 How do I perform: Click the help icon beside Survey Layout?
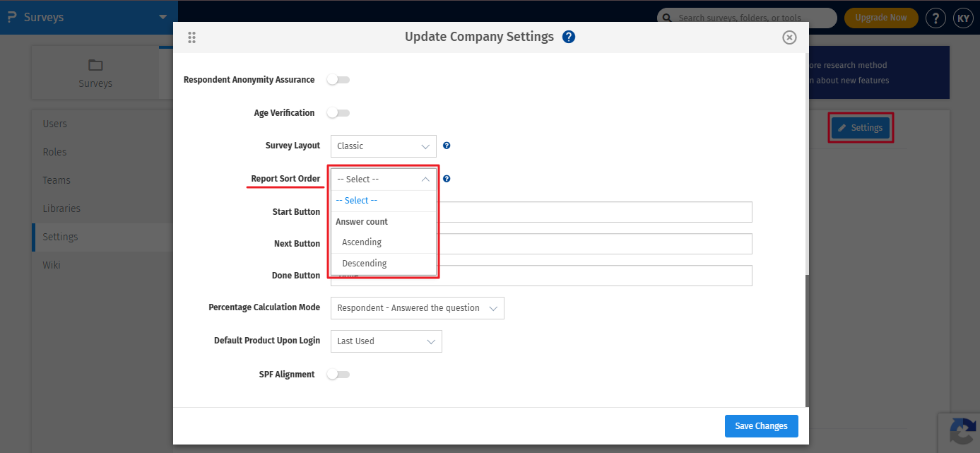click(x=446, y=146)
